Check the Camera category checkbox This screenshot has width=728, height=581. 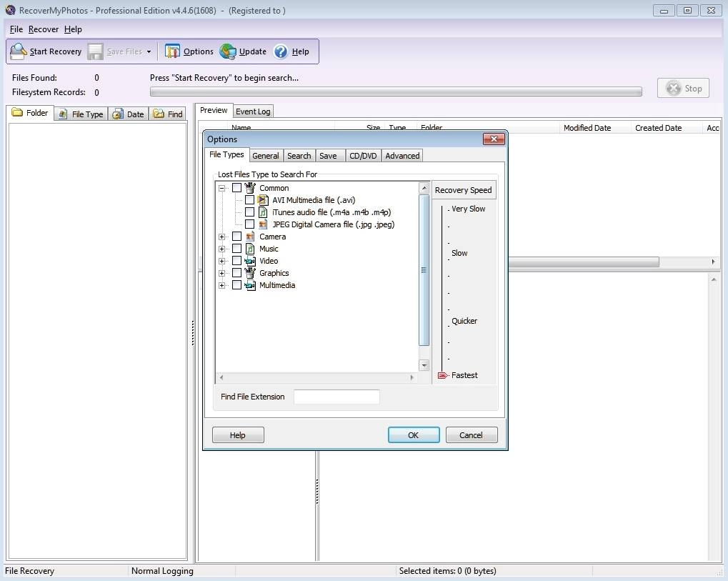coord(236,237)
